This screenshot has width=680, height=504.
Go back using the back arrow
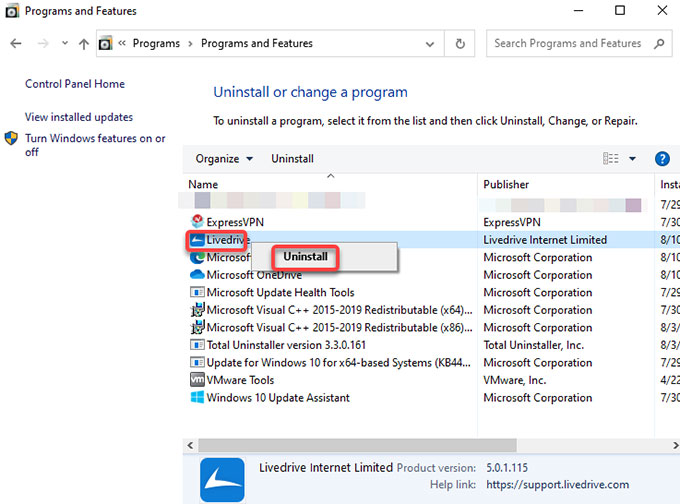tap(16, 43)
